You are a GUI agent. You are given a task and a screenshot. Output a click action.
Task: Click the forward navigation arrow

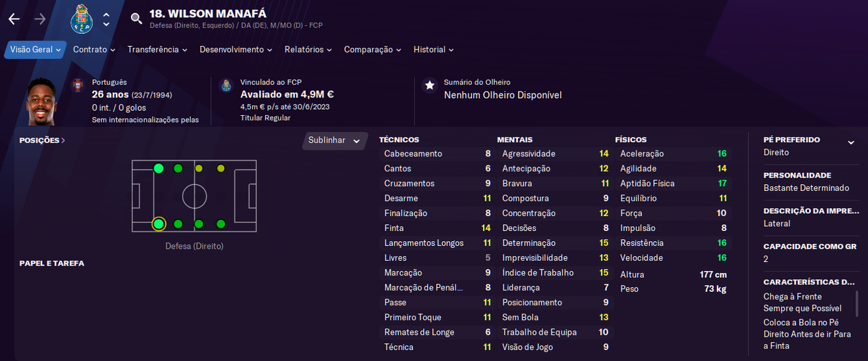coord(40,19)
